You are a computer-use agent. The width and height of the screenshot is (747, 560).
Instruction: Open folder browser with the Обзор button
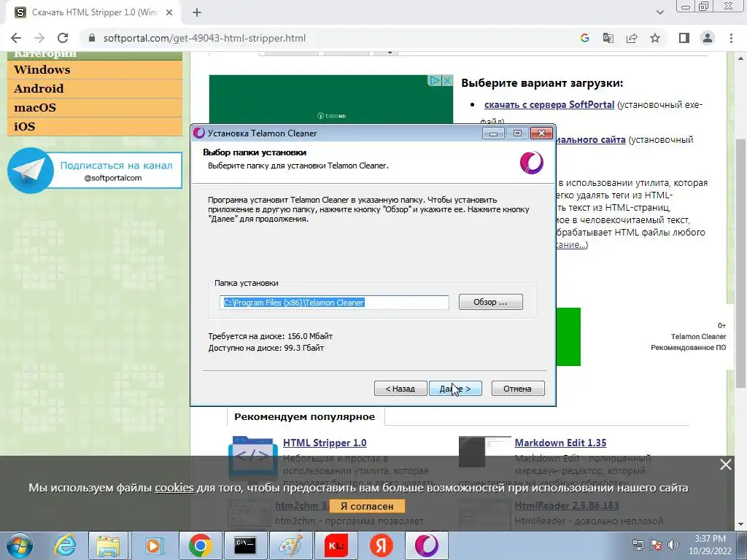(x=491, y=302)
